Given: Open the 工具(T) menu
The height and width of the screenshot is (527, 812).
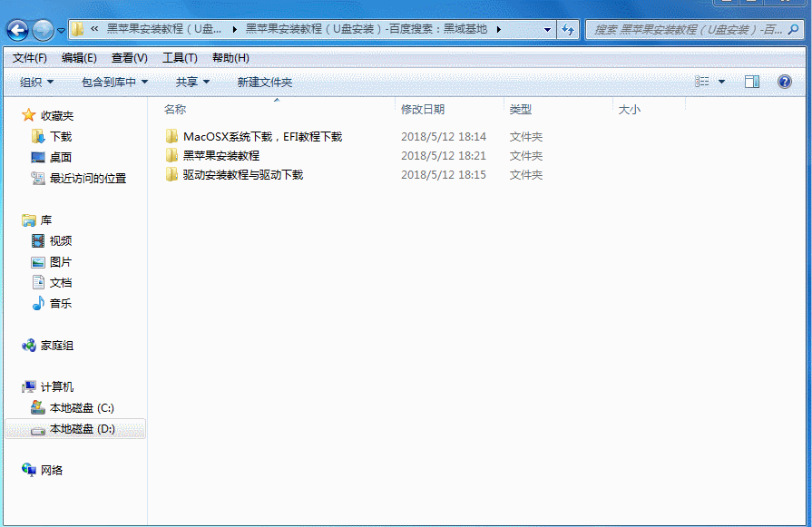Looking at the screenshot, I should click(x=180, y=58).
